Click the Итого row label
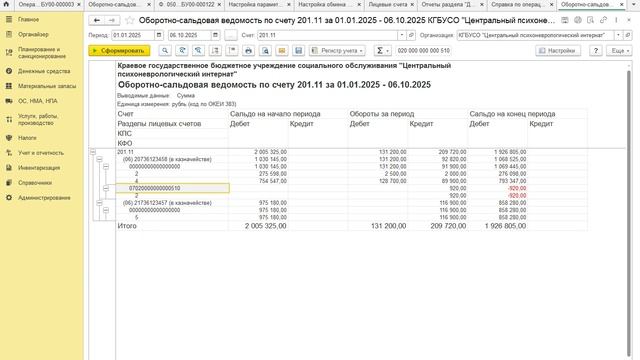This screenshot has height=360, width=640. (127, 226)
